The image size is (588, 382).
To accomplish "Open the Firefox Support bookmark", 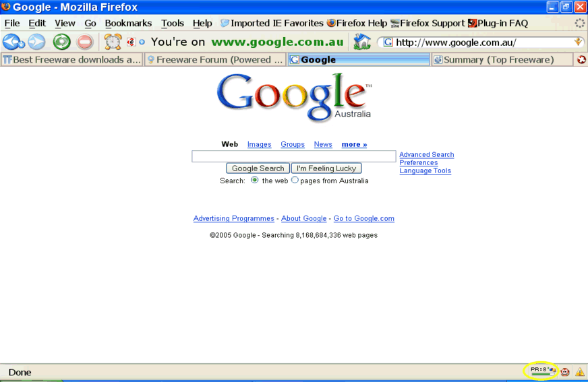I will coord(428,23).
